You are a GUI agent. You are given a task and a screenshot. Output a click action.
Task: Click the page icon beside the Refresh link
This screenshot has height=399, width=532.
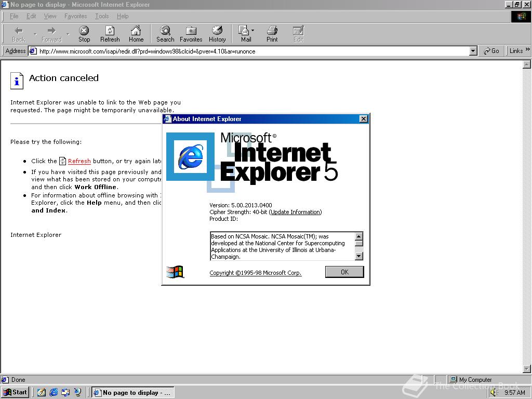(x=62, y=161)
